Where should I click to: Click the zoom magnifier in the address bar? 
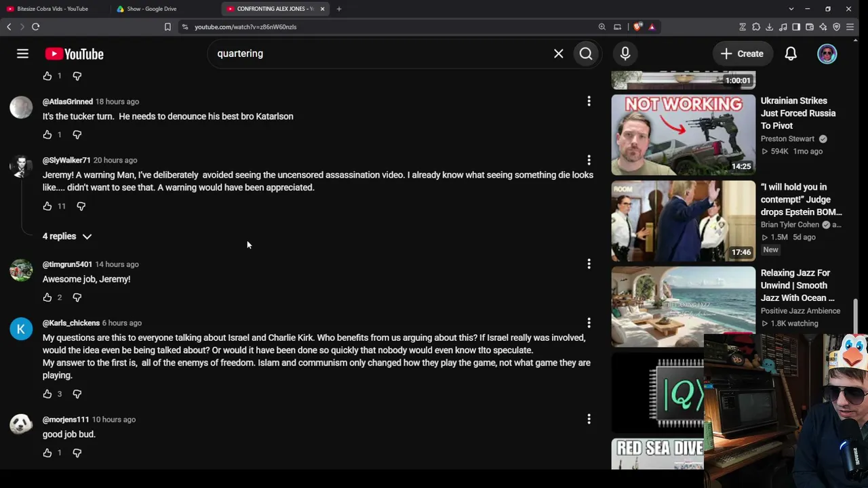tap(601, 27)
